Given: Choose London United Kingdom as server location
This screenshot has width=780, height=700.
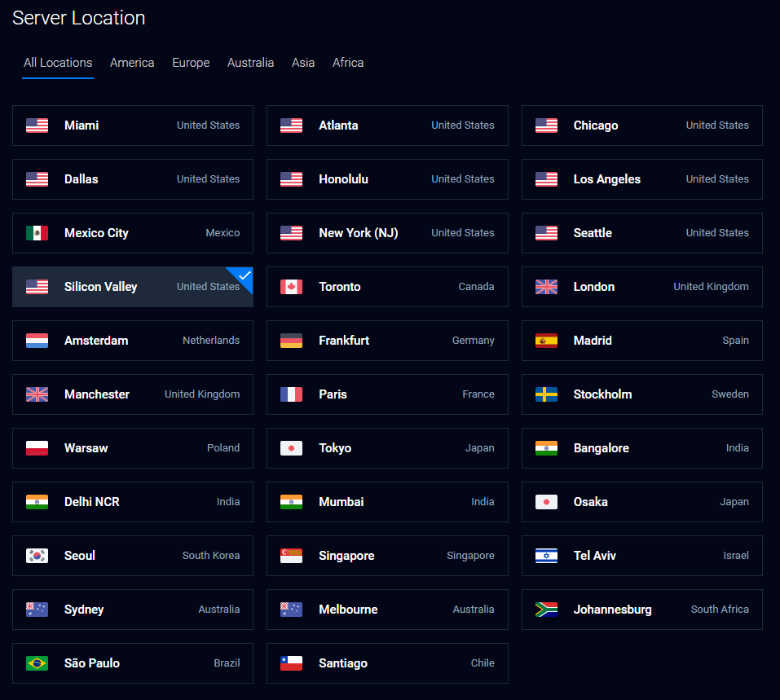Looking at the screenshot, I should coord(641,287).
